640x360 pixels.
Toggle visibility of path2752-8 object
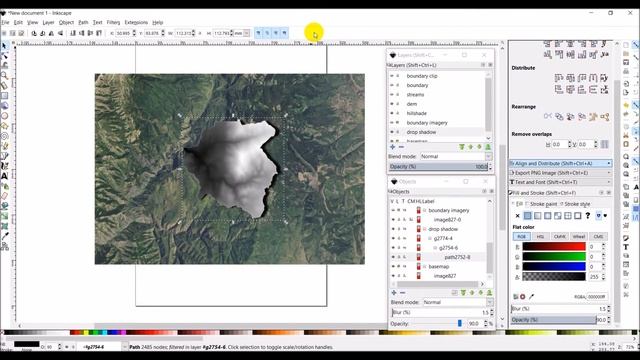tap(393, 257)
